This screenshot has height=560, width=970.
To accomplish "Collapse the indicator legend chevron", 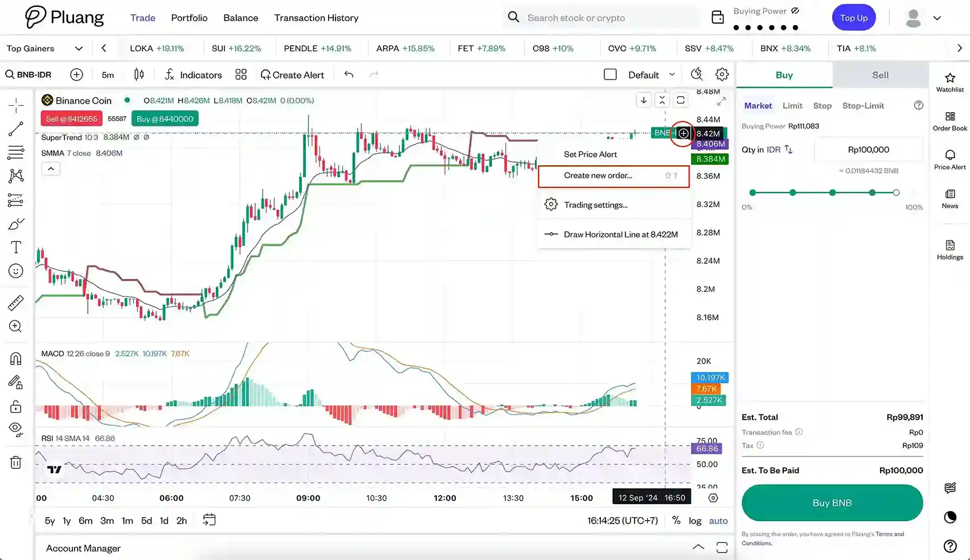I will (51, 168).
